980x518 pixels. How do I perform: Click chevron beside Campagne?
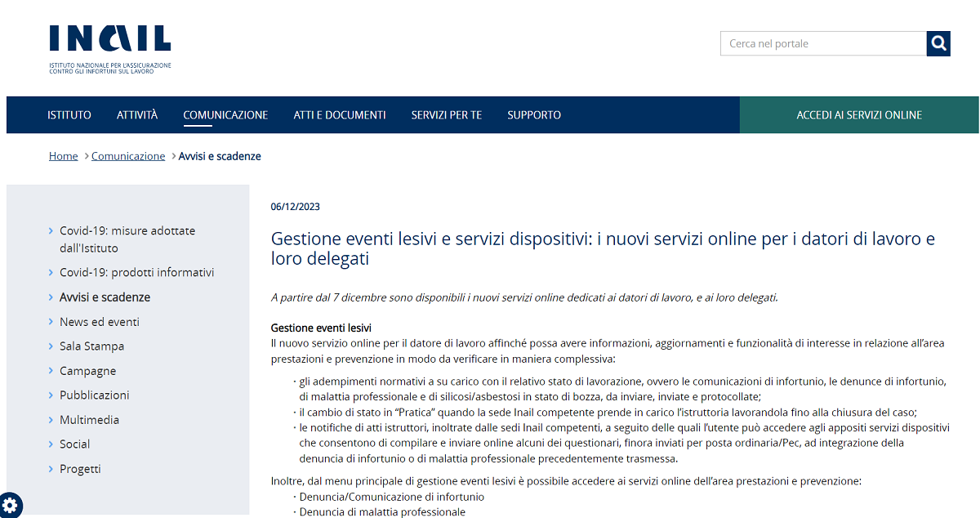[x=51, y=371]
